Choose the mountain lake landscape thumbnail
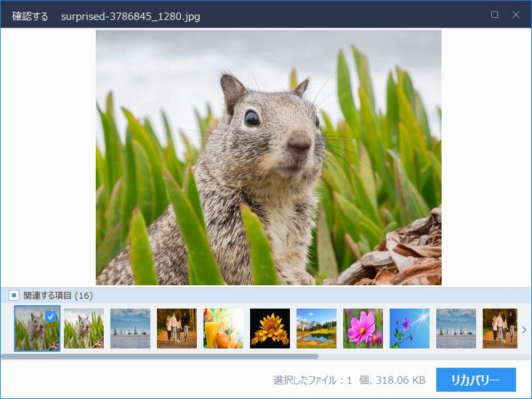This screenshot has height=399, width=532. [x=317, y=329]
